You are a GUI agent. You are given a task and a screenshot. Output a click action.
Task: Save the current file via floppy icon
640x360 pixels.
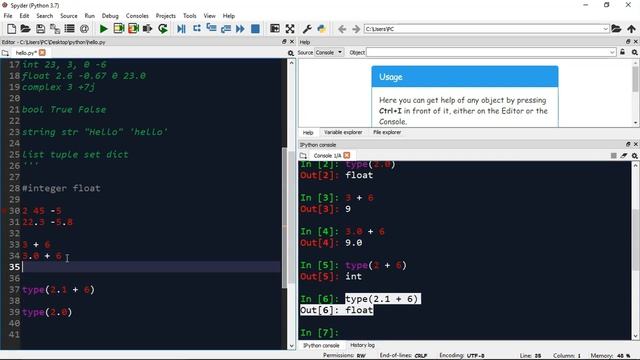tap(40, 29)
